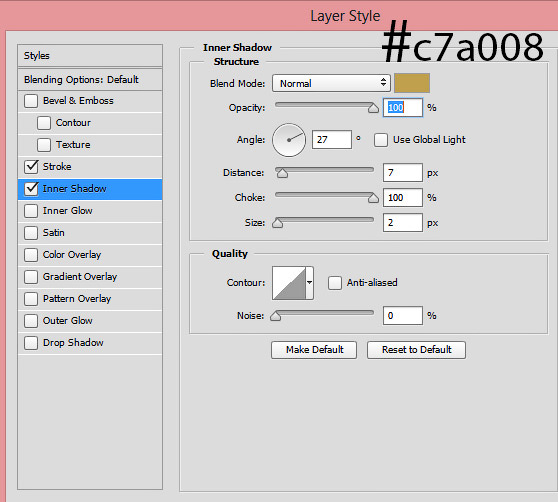Click the contour curve thumbnail preview
The image size is (558, 502).
pyautogui.click(x=289, y=283)
